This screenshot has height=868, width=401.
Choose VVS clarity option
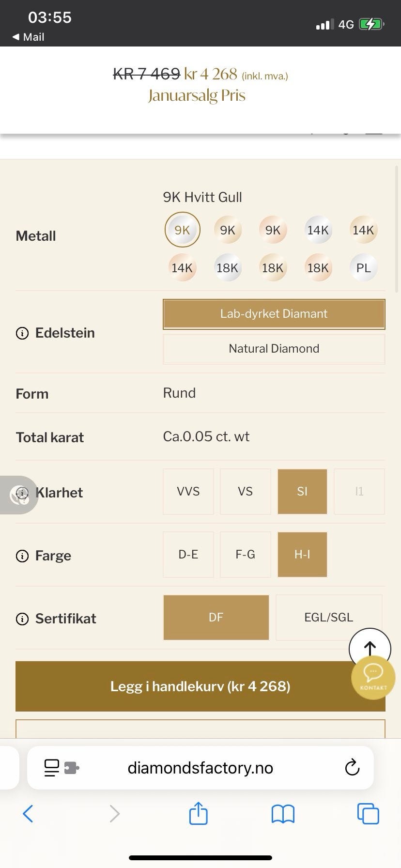188,492
